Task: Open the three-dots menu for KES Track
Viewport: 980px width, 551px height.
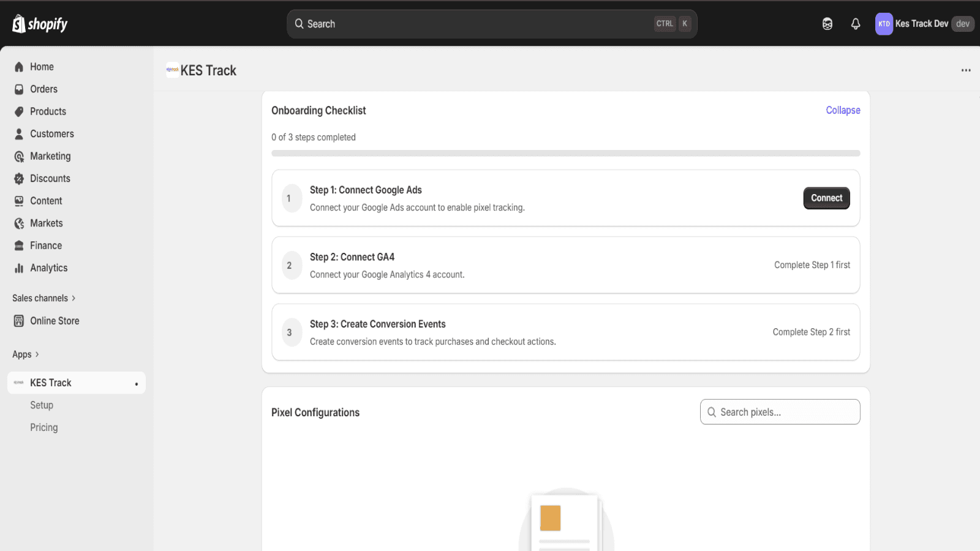Action: (x=966, y=70)
